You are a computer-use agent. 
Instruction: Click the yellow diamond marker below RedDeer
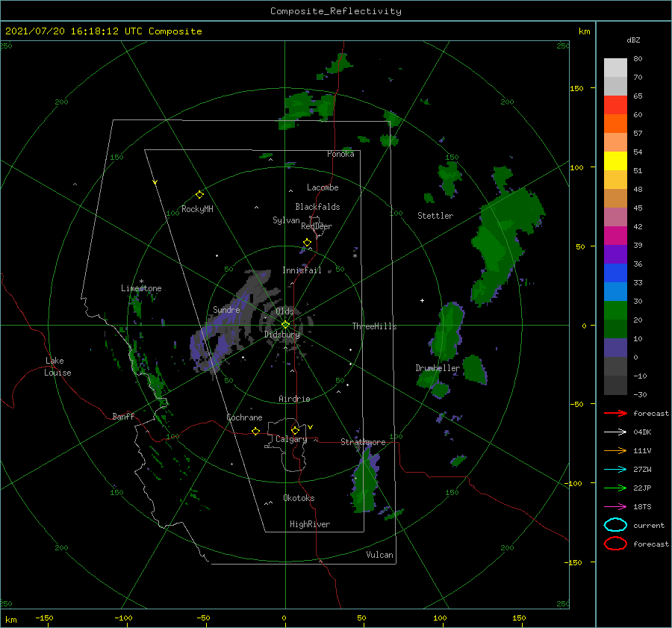pyautogui.click(x=307, y=243)
